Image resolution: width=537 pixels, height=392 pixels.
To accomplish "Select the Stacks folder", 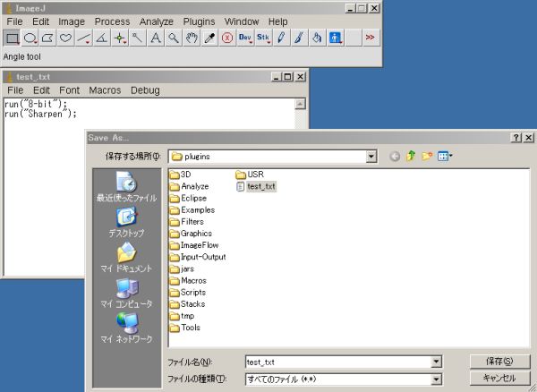I will click(187, 304).
